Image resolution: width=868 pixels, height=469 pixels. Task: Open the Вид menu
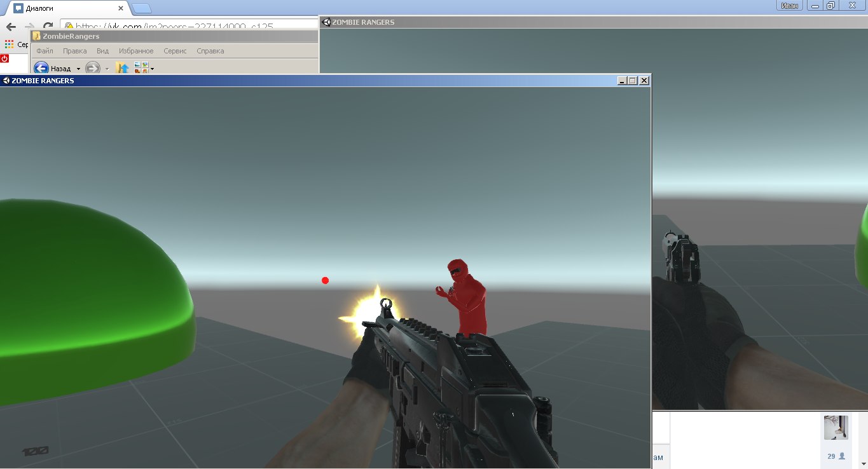[102, 51]
